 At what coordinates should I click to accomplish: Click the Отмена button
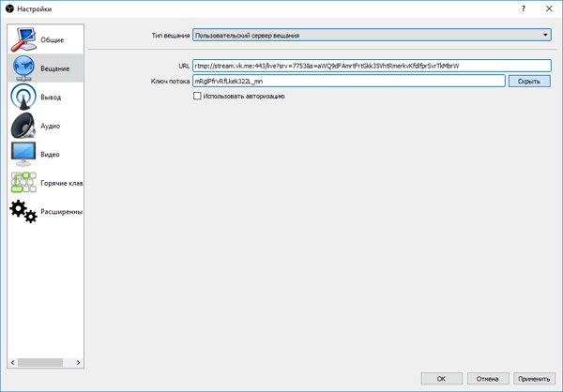pyautogui.click(x=486, y=379)
